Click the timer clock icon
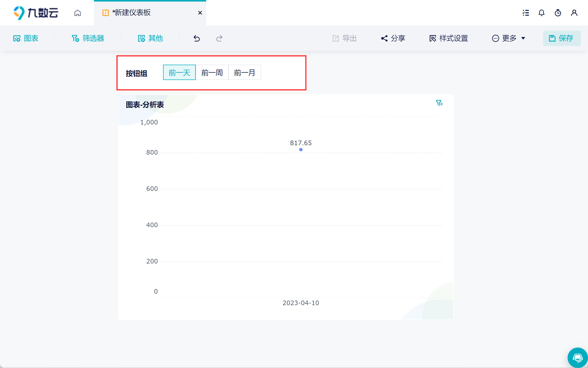588x368 pixels. coord(558,13)
